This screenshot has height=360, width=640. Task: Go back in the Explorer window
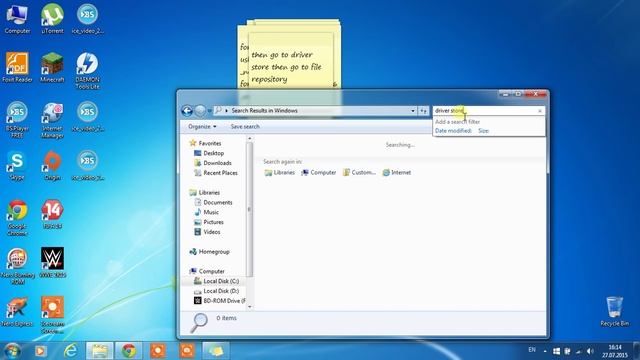[187, 111]
